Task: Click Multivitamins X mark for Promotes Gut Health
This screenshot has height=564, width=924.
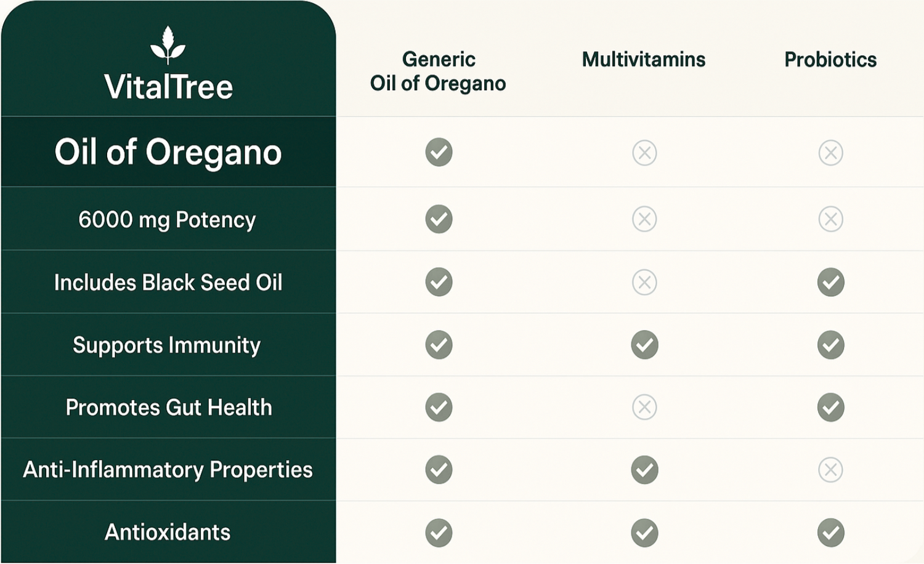Action: 644,407
